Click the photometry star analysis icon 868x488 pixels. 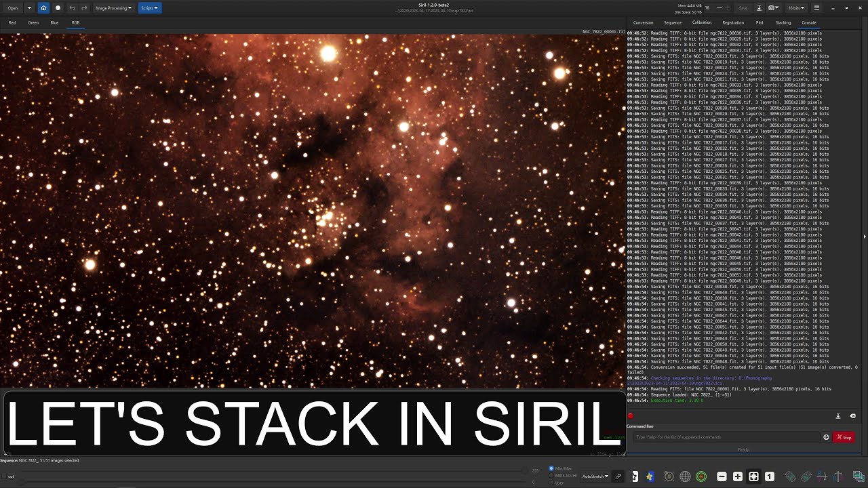[x=669, y=476]
